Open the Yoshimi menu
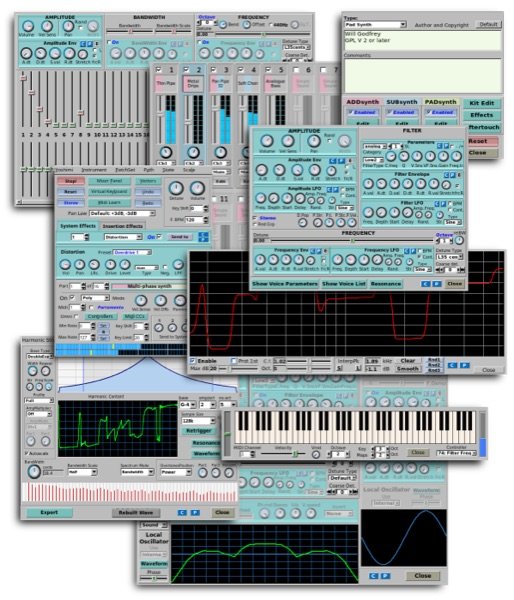Screen dimensions: 514x600 64,170
